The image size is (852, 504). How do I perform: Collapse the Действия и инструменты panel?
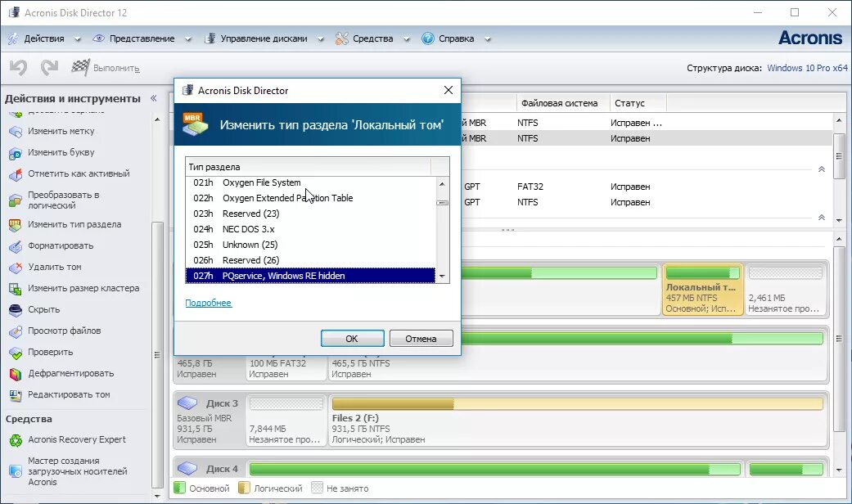point(154,98)
